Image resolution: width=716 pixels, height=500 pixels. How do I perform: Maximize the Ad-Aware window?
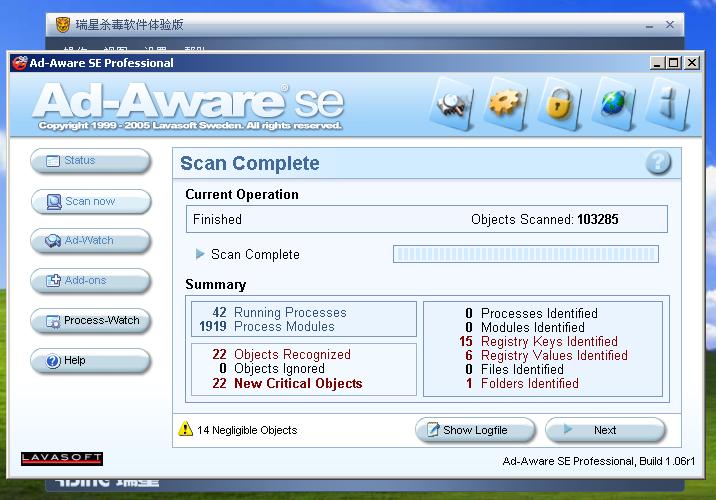coord(674,63)
